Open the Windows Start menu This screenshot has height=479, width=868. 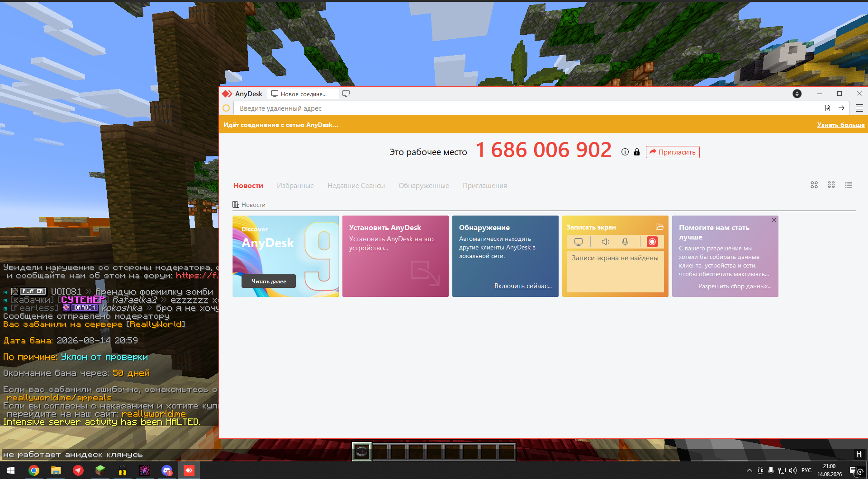(x=11, y=470)
